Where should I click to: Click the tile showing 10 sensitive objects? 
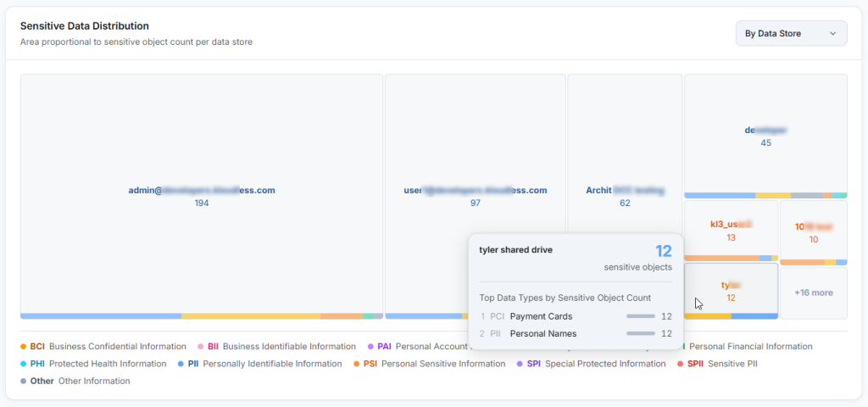click(x=813, y=233)
